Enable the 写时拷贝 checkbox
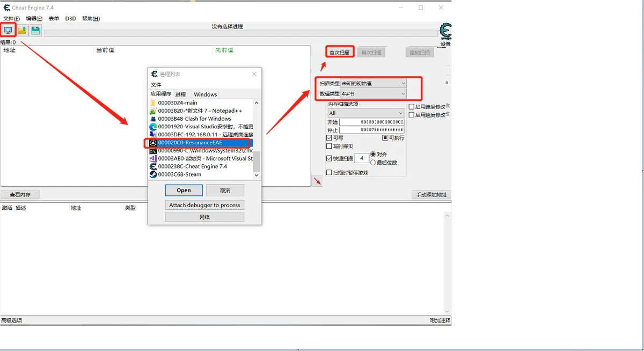This screenshot has width=644, height=351. tap(330, 146)
